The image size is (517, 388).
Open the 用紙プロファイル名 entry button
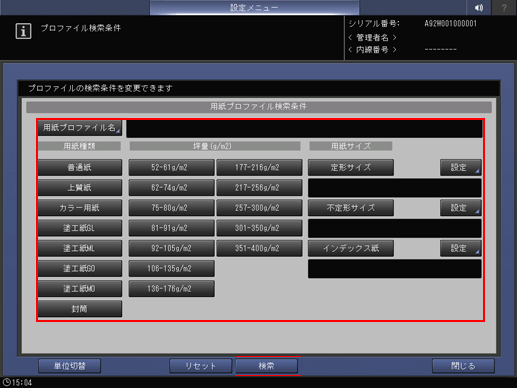(x=80, y=128)
